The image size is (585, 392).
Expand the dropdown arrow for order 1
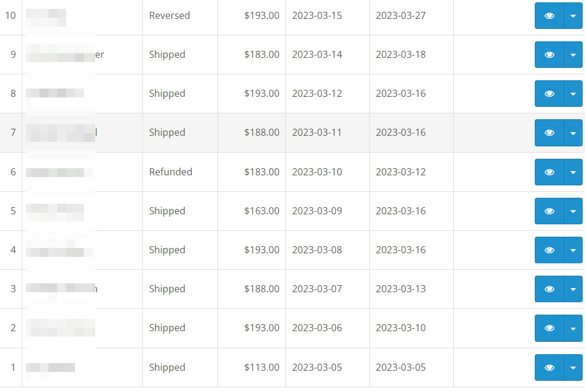(573, 368)
